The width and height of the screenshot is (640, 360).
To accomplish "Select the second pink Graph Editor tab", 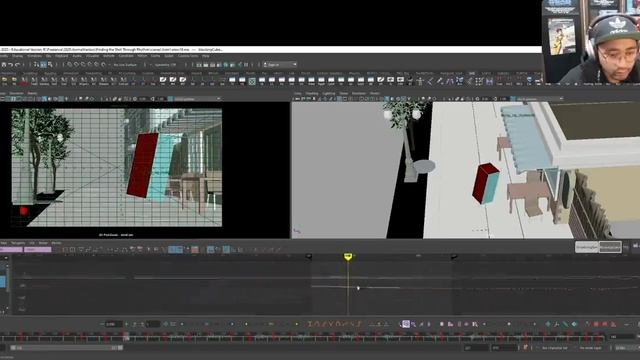I will click(x=38, y=249).
